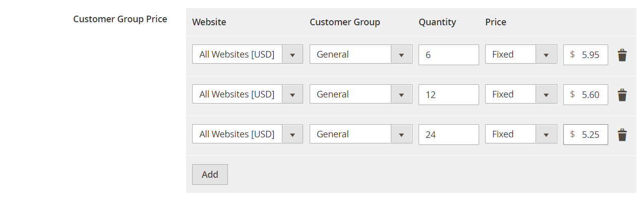Focus the price field showing 5.60
The image size is (644, 200).
(586, 94)
